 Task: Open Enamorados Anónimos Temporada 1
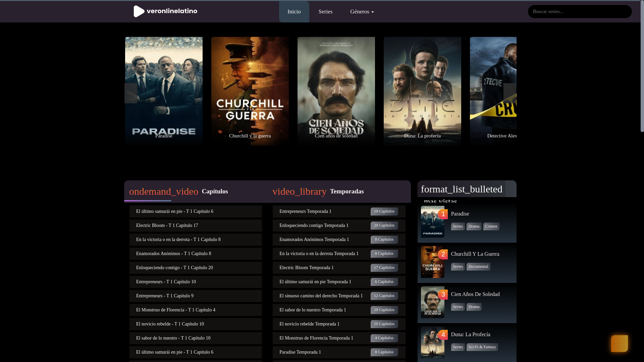339,240
